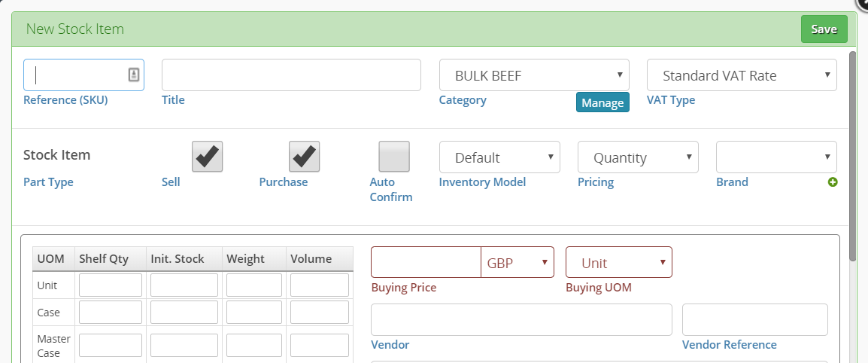
Task: Uncheck the Purchase checkbox
Action: [x=304, y=157]
